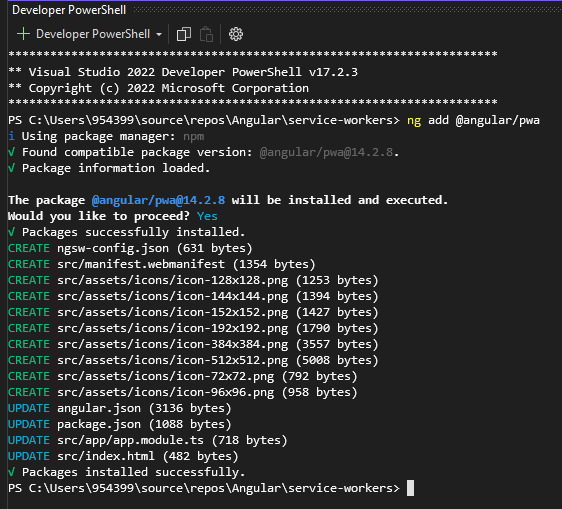Click the package.json file name

[x=99, y=424]
